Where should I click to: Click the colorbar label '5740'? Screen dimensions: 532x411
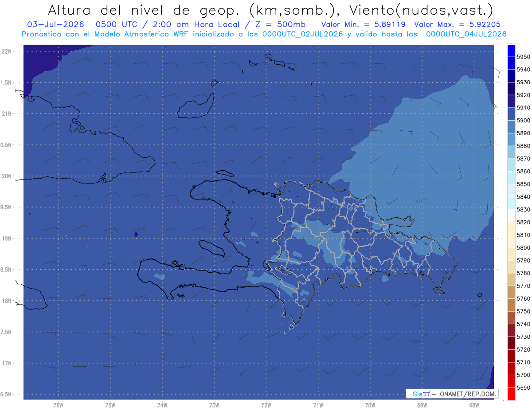(x=524, y=324)
